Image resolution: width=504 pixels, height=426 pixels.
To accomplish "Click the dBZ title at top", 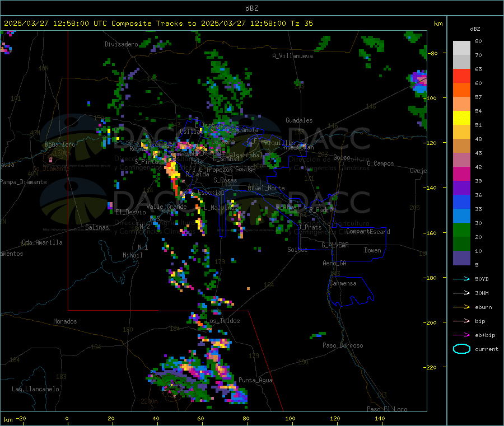I will (x=251, y=8).
